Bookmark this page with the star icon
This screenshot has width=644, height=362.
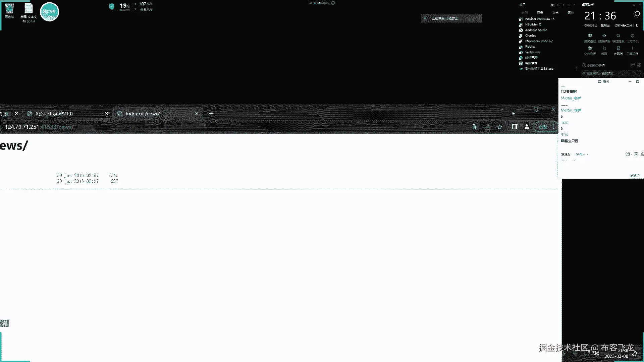(x=500, y=127)
